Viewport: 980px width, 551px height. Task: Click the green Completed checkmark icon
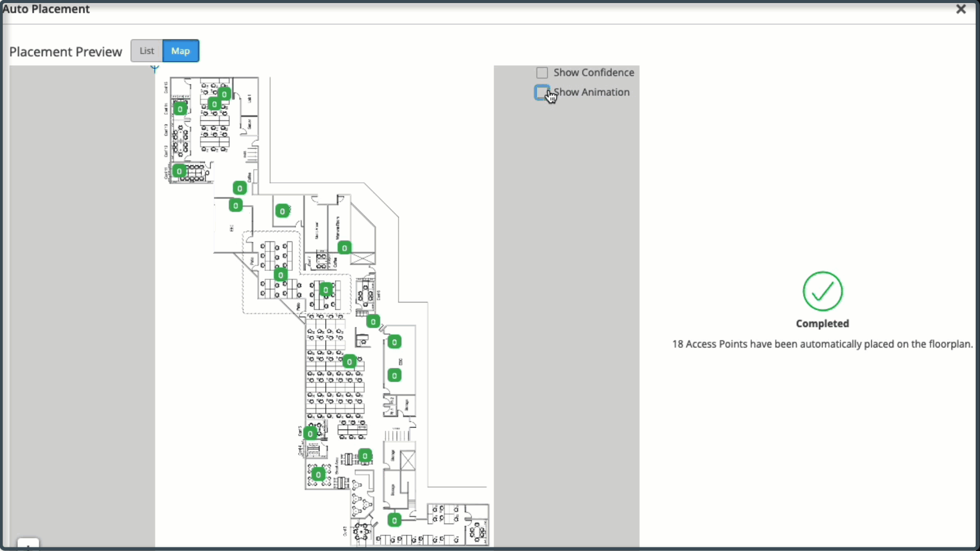(822, 291)
